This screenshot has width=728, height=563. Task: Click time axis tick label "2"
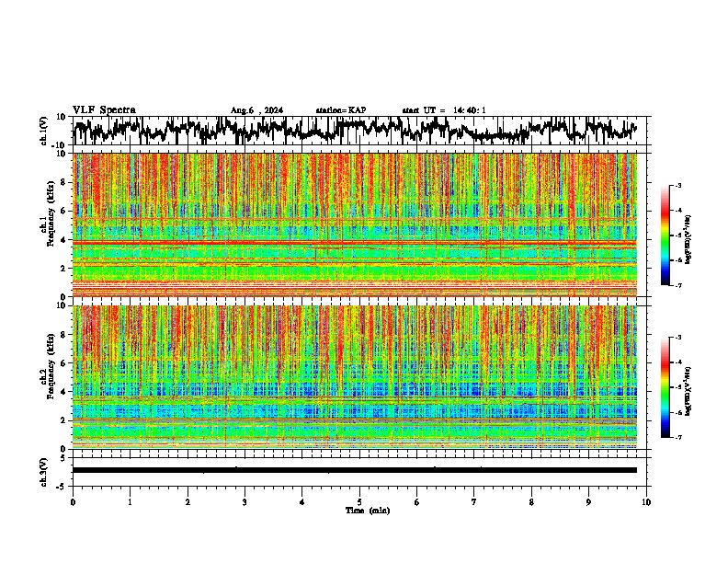click(188, 502)
